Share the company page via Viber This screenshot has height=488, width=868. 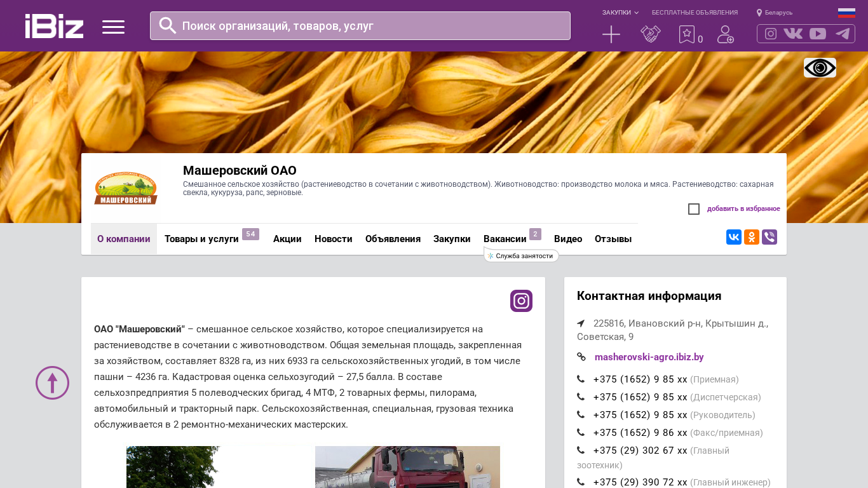(770, 237)
